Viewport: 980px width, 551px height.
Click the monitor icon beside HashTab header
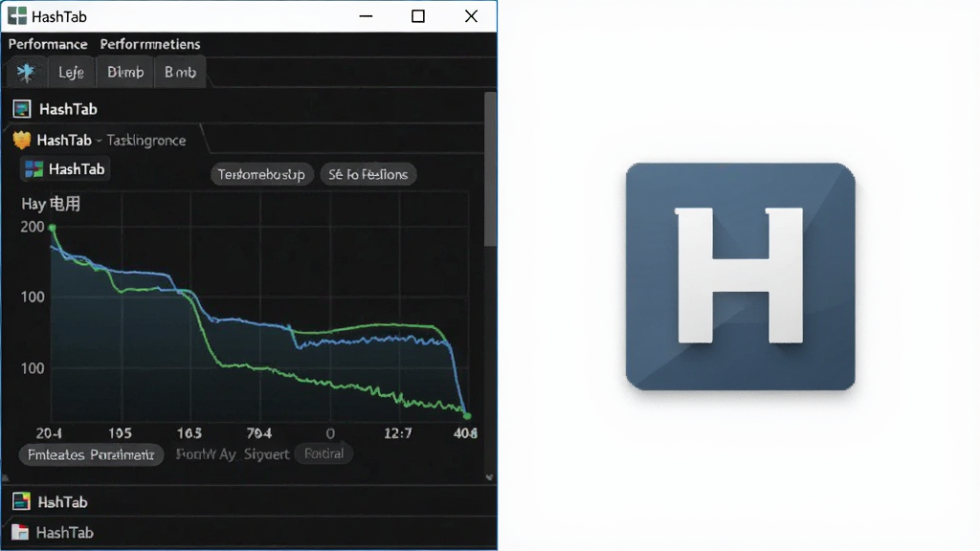coord(22,109)
